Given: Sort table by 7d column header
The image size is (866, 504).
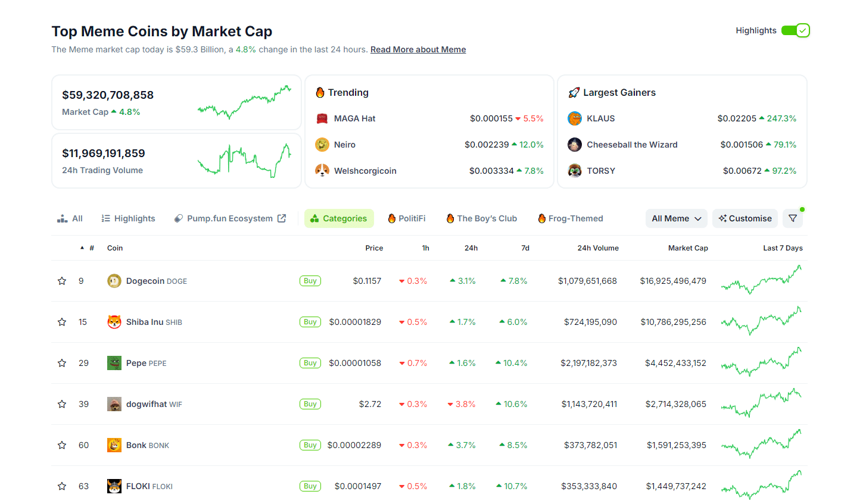Looking at the screenshot, I should [x=525, y=248].
